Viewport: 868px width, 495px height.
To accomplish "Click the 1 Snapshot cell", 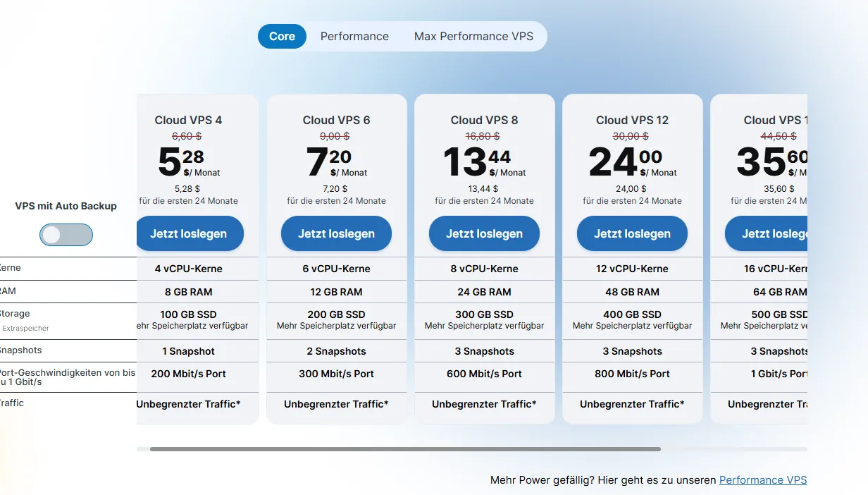I will [188, 351].
